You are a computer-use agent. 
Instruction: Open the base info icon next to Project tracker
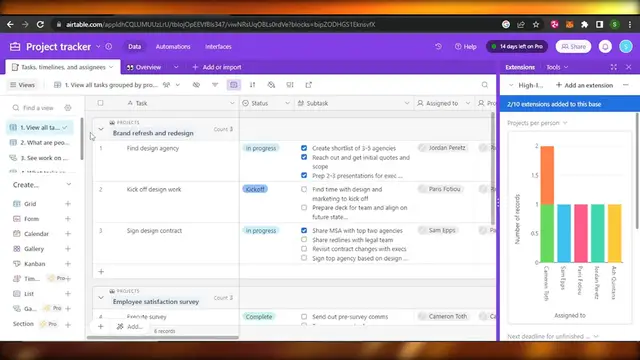pyautogui.click(x=109, y=47)
